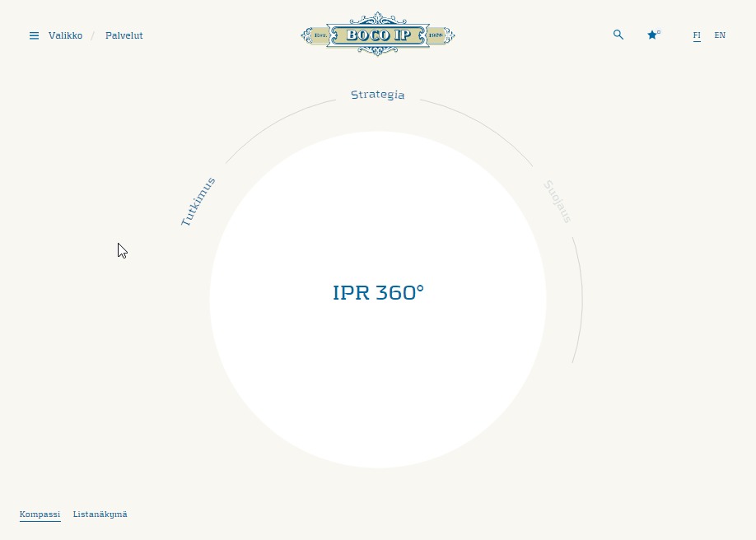Select Tutkimus on the compass ring
Viewport: 756px width, 540px height.
click(x=198, y=201)
